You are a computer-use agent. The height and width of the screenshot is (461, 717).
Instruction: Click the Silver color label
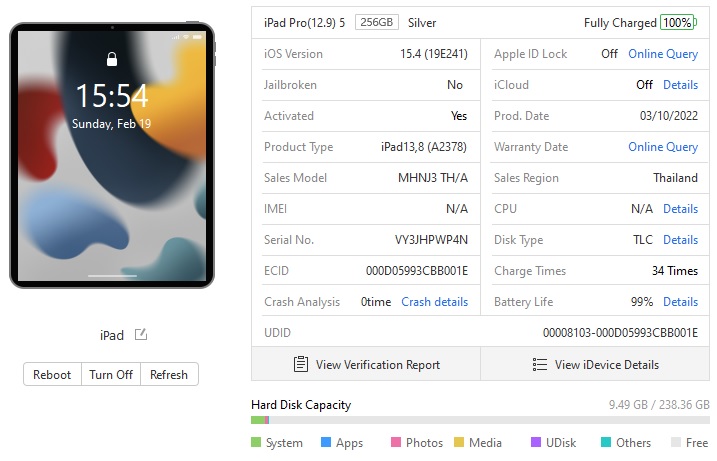[x=422, y=22]
